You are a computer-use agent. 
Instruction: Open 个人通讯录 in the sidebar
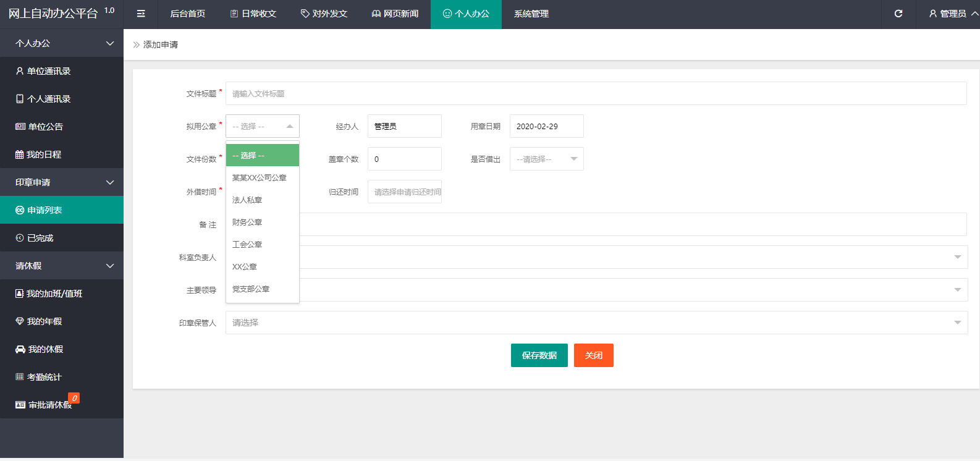tap(49, 99)
